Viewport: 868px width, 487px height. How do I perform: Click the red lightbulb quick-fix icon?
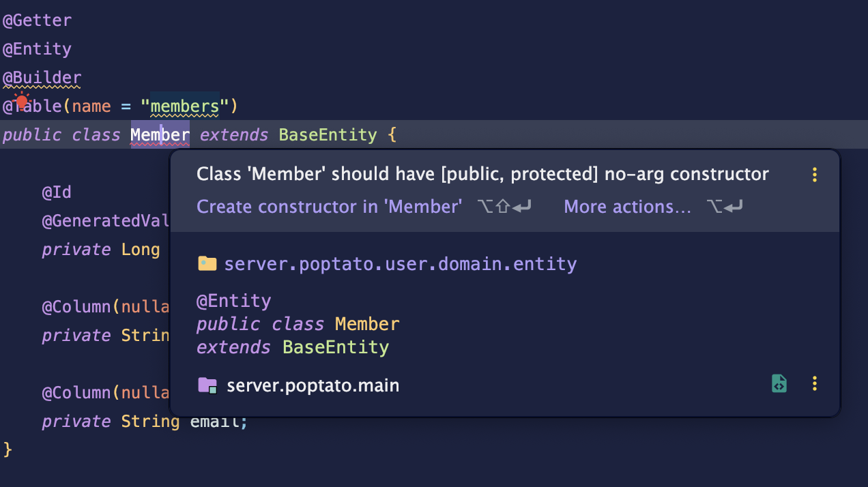point(22,102)
